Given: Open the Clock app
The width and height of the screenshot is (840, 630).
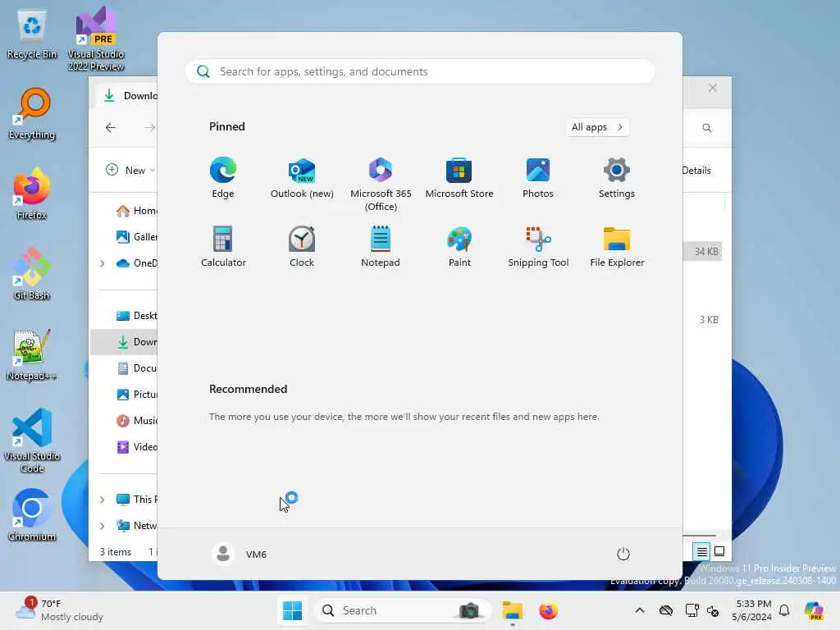Looking at the screenshot, I should point(302,247).
